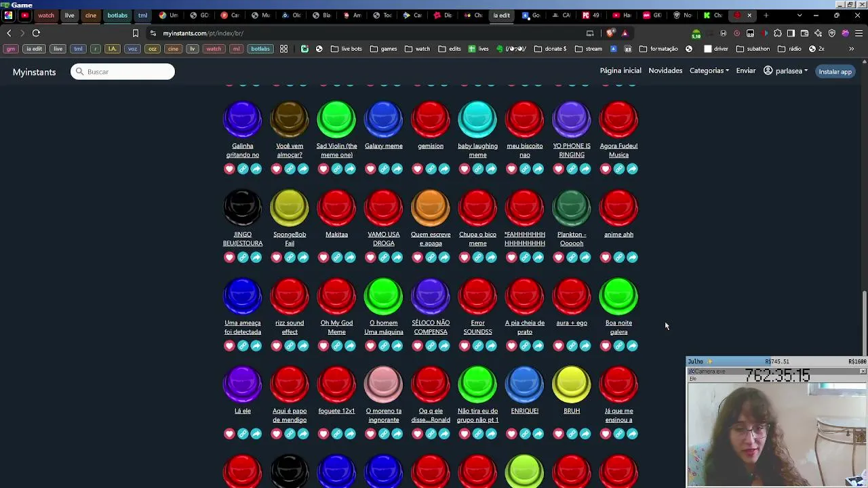868x488 pixels.
Task: Play the cyan "baby laughing meme" button
Action: point(477,119)
